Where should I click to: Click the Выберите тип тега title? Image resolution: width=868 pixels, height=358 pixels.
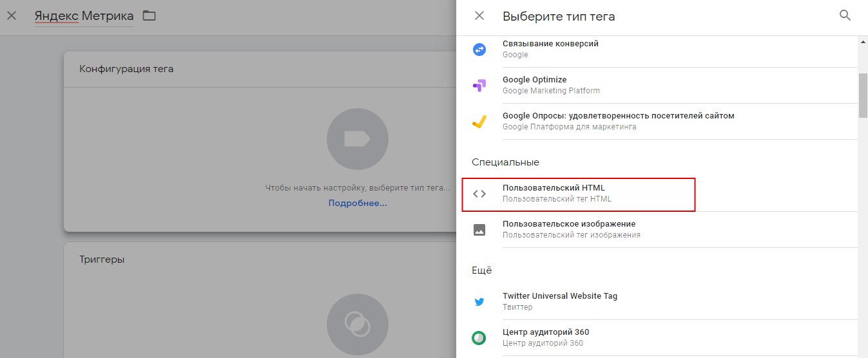(559, 16)
